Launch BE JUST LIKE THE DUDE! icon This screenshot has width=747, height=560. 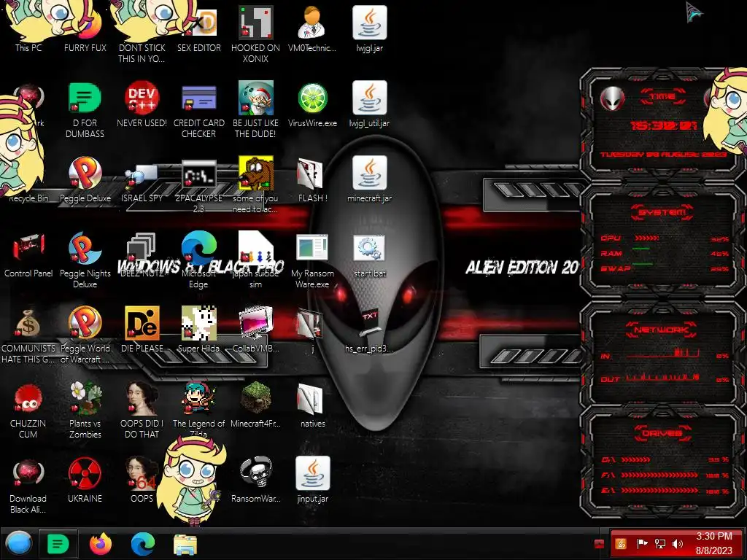[x=256, y=98]
